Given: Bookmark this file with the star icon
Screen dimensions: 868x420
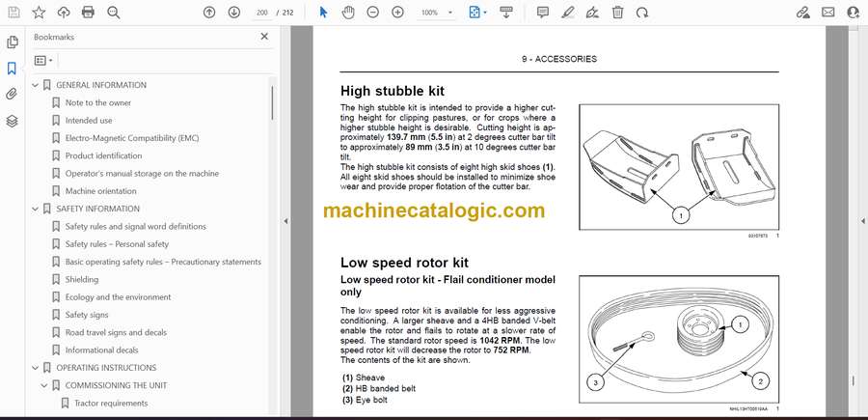Looking at the screenshot, I should click(x=39, y=13).
